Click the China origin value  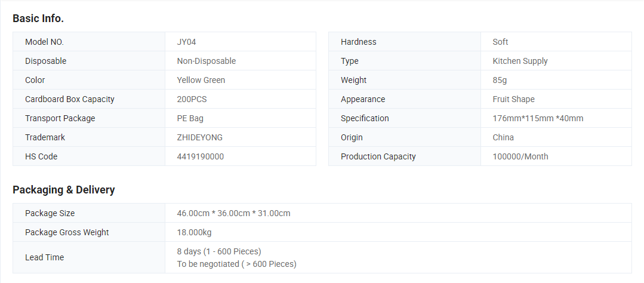pyautogui.click(x=503, y=137)
